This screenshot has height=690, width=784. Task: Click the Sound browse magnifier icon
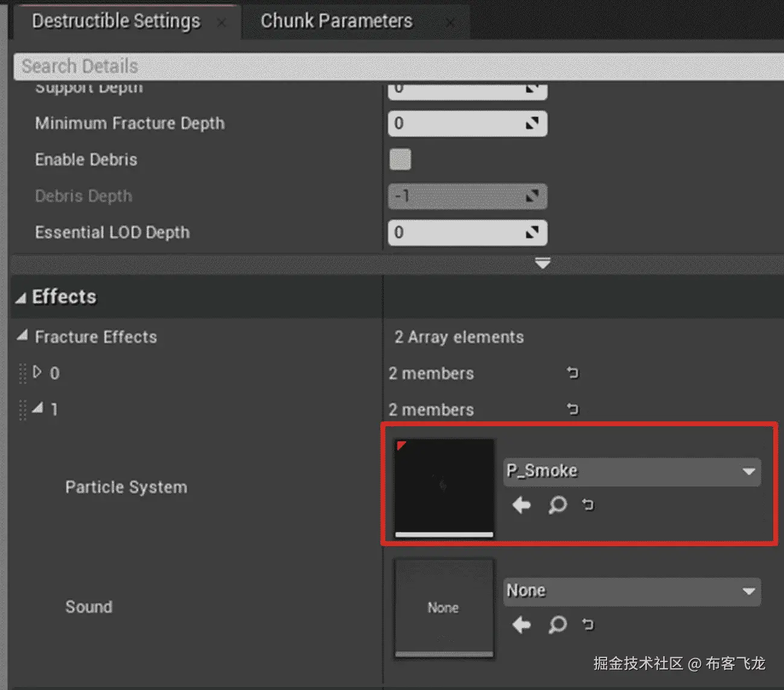point(558,624)
